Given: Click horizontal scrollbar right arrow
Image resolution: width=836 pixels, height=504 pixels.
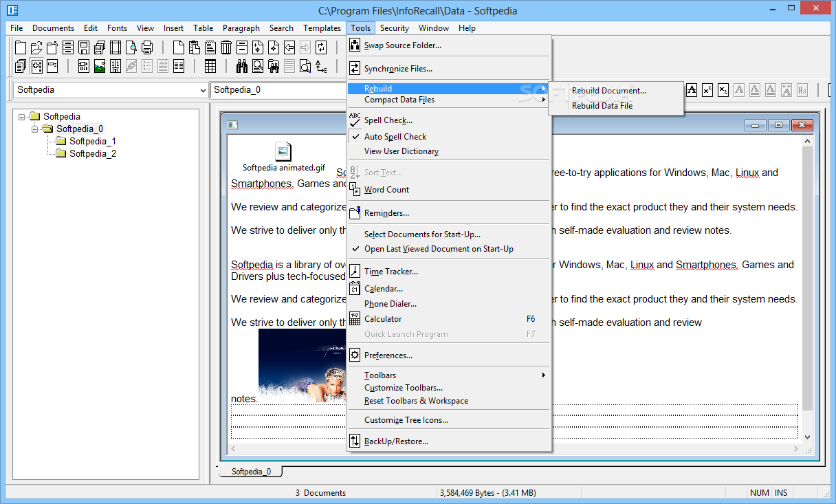Looking at the screenshot, I should coord(795,448).
